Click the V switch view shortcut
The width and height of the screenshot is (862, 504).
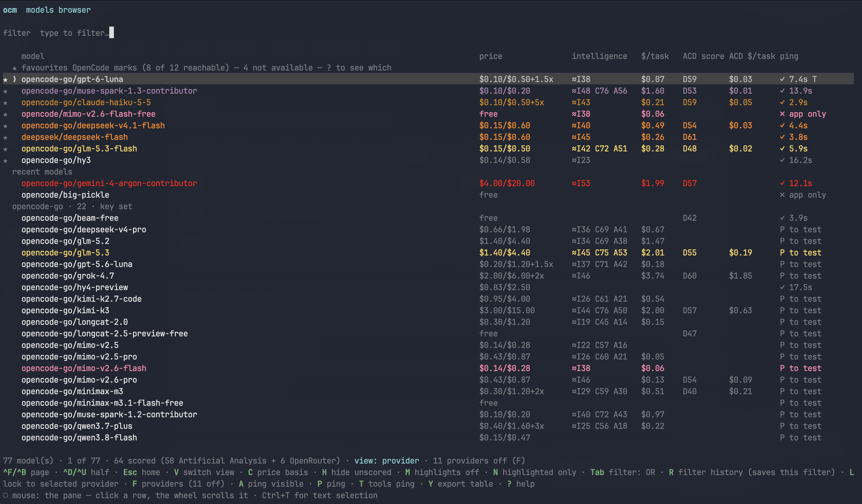[x=204, y=472]
